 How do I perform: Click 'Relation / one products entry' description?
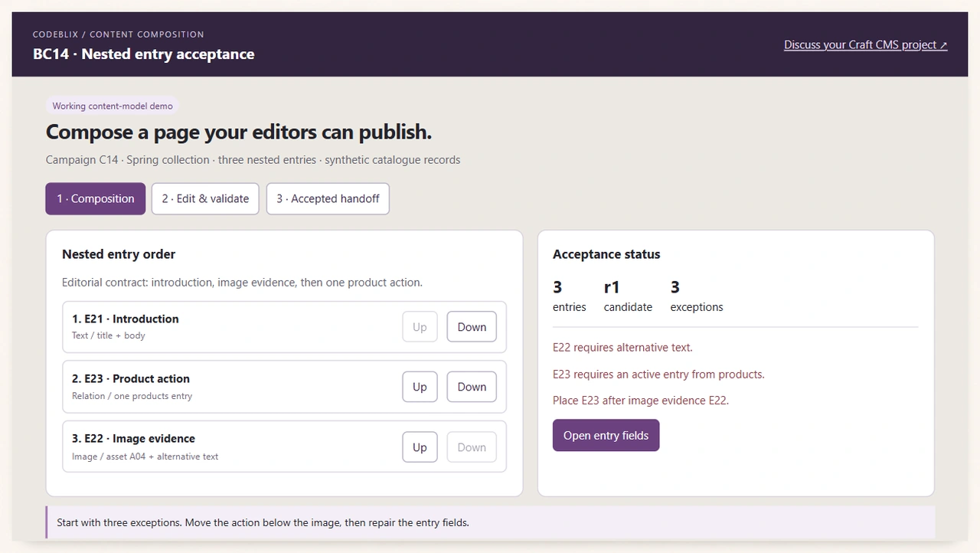132,396
